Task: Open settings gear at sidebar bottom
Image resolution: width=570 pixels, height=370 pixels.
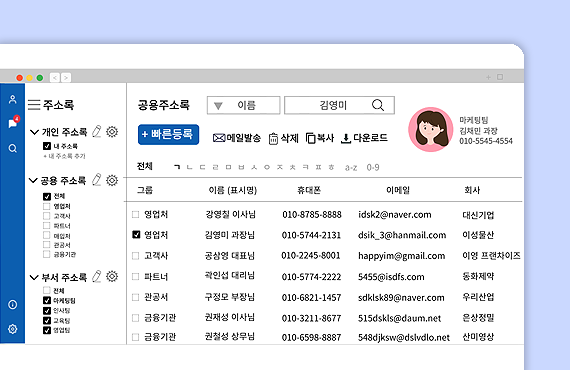Action: (x=13, y=329)
